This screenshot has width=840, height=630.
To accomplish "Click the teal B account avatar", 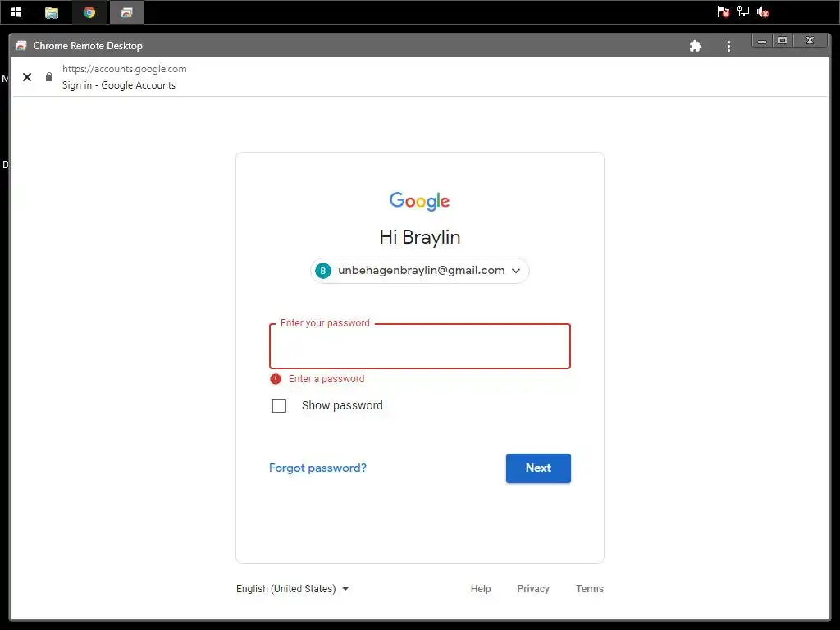I will (x=323, y=271).
